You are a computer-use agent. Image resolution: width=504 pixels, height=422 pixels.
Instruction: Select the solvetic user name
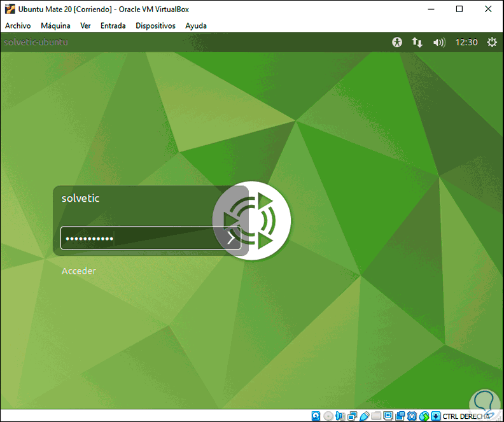(x=80, y=198)
